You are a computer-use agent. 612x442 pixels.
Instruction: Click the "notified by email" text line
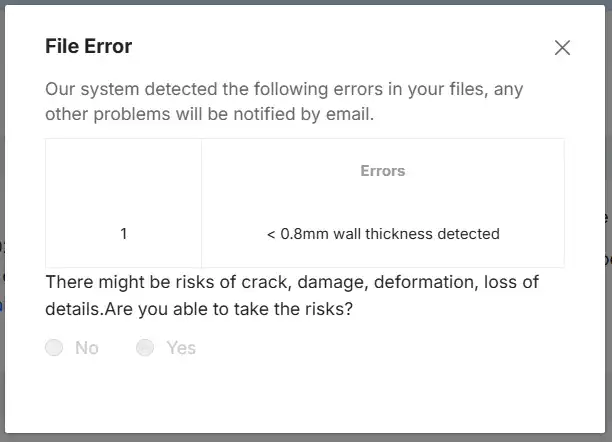[210, 114]
